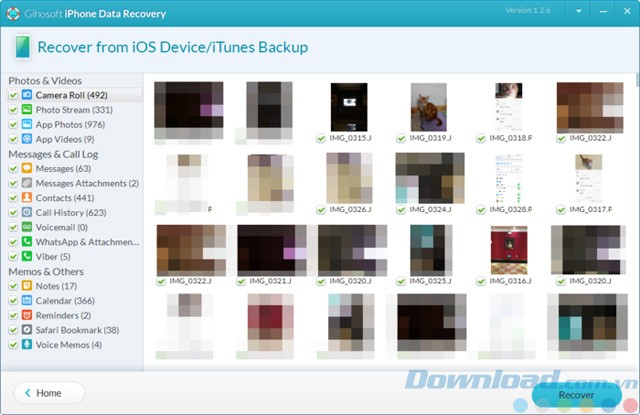Select the Contacts person icon
This screenshot has width=640, height=415.
pos(26,198)
